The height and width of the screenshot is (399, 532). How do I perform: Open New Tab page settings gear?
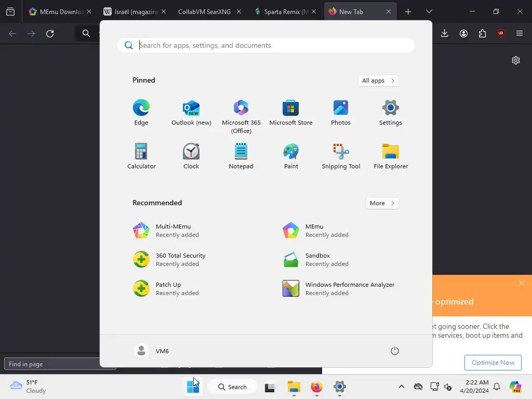click(516, 60)
